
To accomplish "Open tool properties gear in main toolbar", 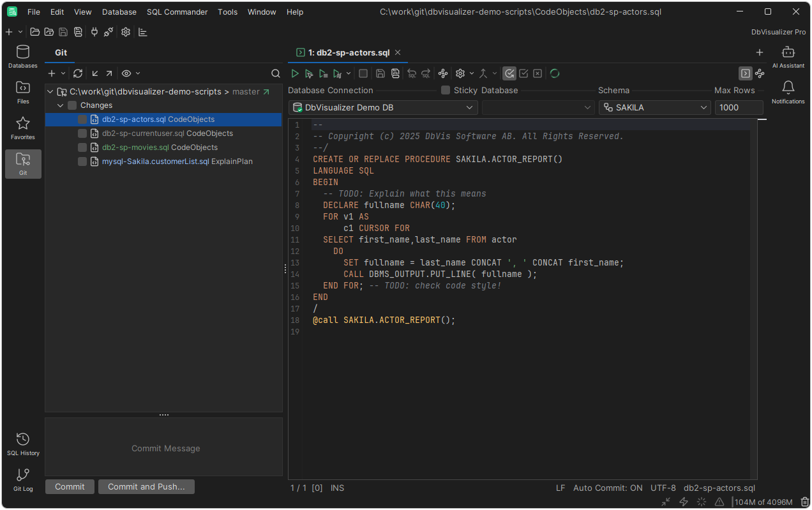I will coord(126,32).
